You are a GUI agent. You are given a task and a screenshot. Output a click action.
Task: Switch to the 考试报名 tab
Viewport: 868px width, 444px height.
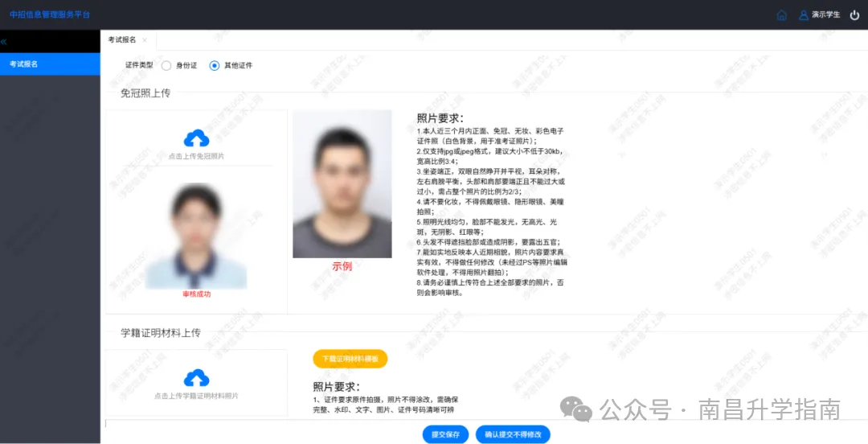[122, 40]
